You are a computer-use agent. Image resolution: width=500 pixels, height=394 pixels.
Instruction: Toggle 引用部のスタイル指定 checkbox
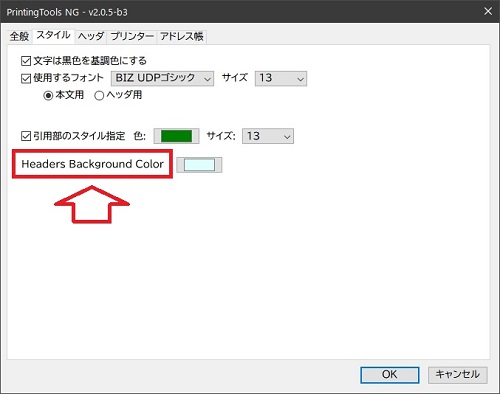[x=26, y=136]
